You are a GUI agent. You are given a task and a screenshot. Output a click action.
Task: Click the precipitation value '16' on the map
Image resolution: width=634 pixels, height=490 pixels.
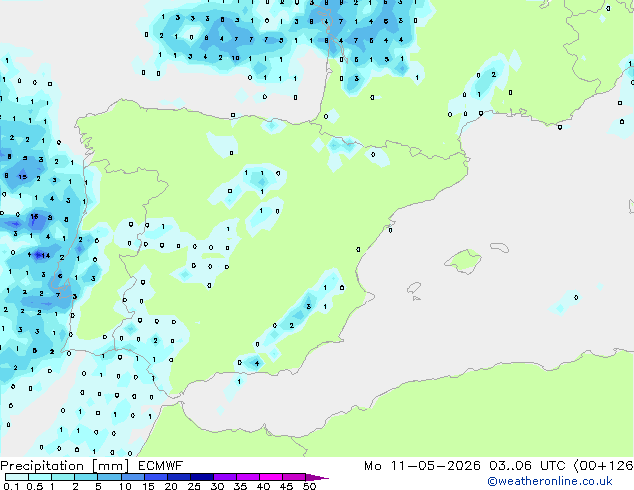pyautogui.click(x=35, y=217)
